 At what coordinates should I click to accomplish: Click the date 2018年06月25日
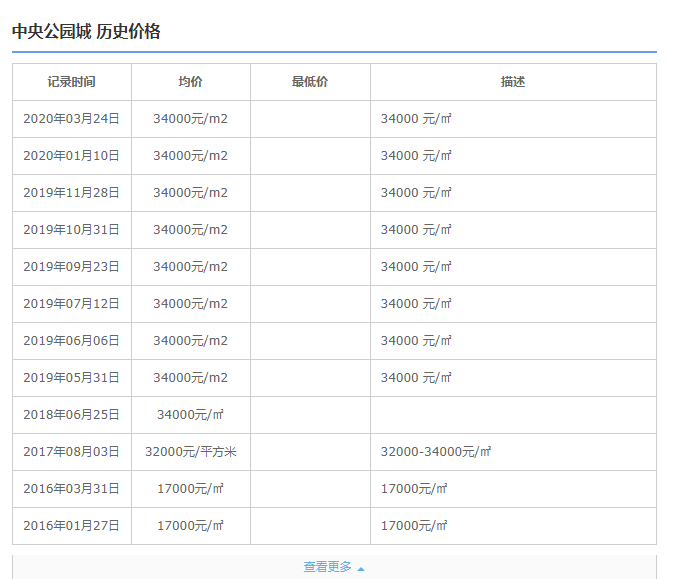click(x=71, y=415)
